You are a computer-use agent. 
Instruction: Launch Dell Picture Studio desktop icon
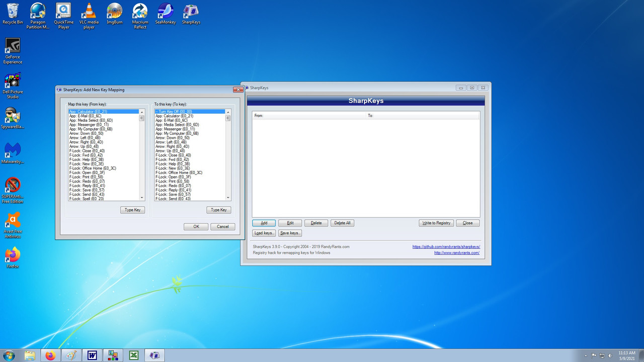(x=13, y=85)
